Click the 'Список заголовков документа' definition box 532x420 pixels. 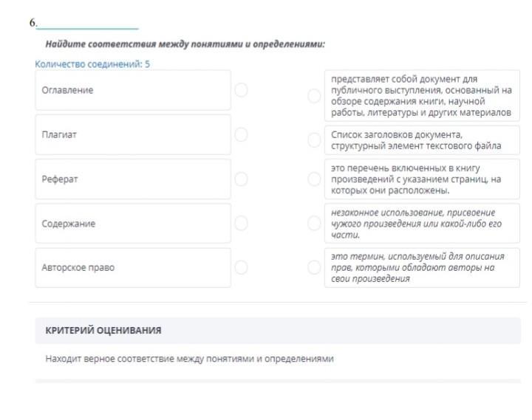coord(422,140)
